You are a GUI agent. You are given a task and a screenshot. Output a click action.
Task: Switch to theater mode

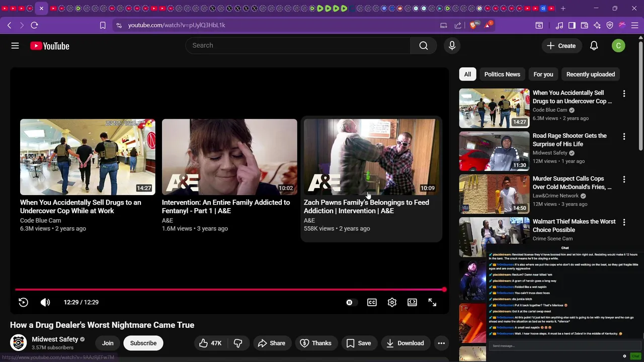coord(412,302)
